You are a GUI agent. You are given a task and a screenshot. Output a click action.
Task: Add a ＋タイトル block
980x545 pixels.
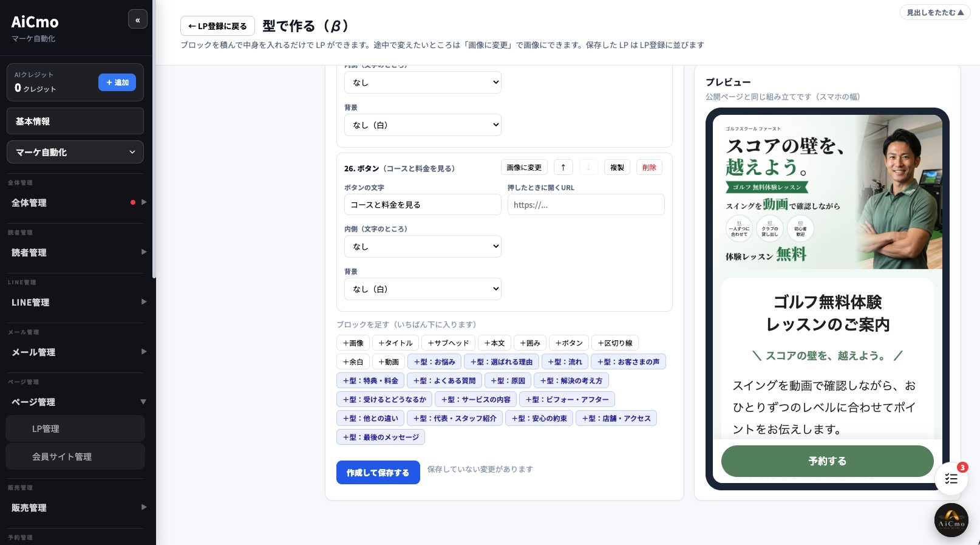click(395, 343)
